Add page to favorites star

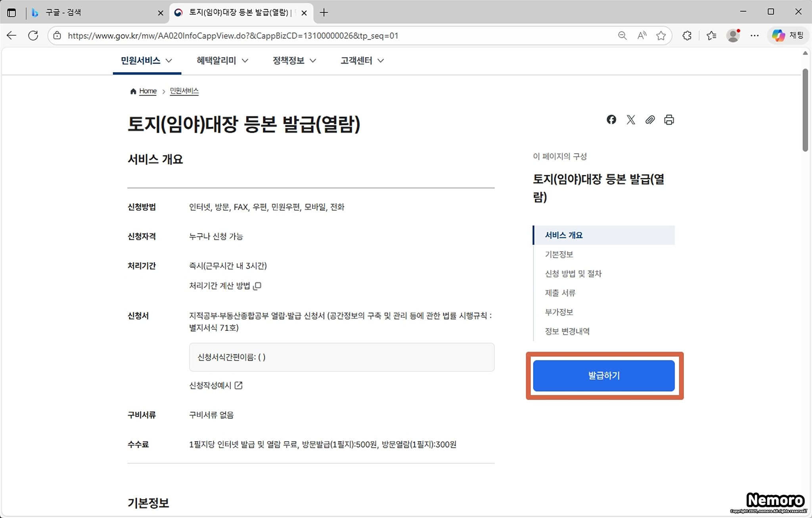click(x=661, y=36)
